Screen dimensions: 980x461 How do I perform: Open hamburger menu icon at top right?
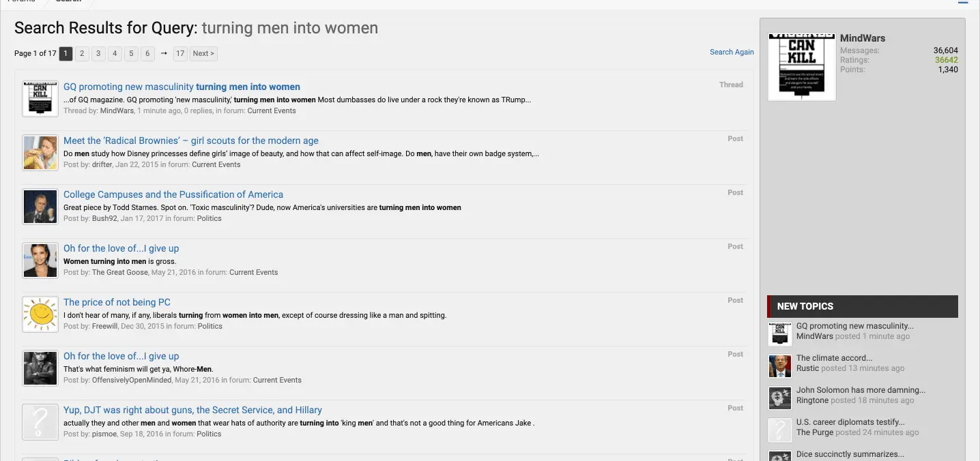click(963, 3)
